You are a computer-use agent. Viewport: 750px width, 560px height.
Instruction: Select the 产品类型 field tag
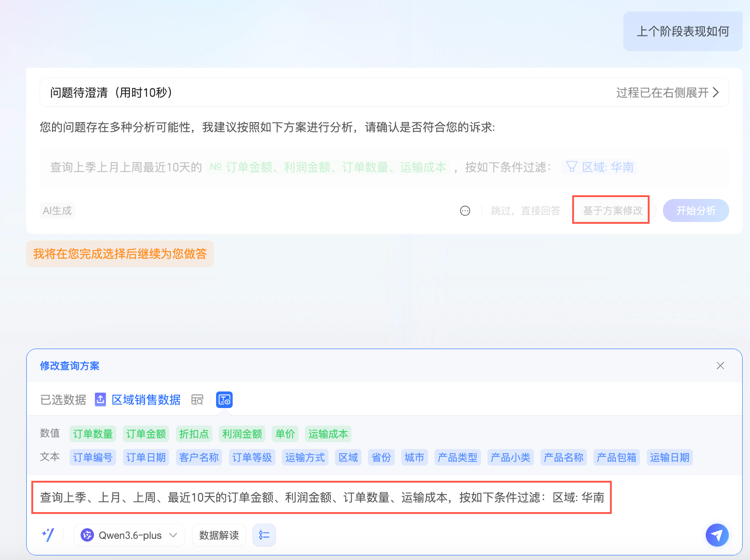(x=457, y=457)
